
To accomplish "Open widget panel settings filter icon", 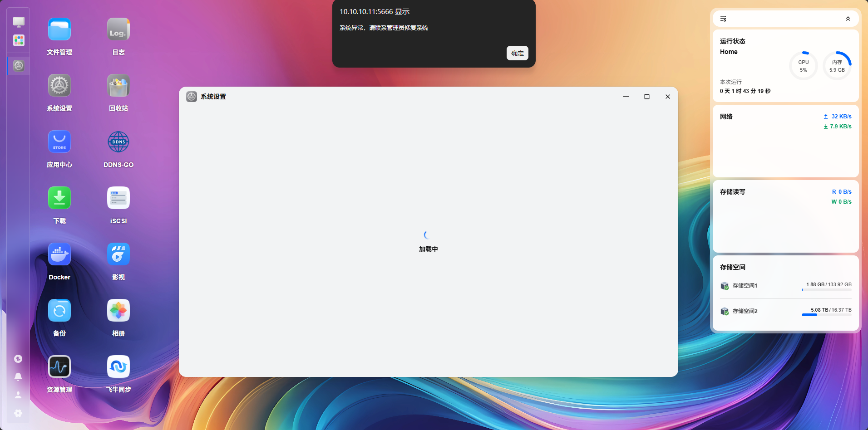I will pyautogui.click(x=723, y=19).
